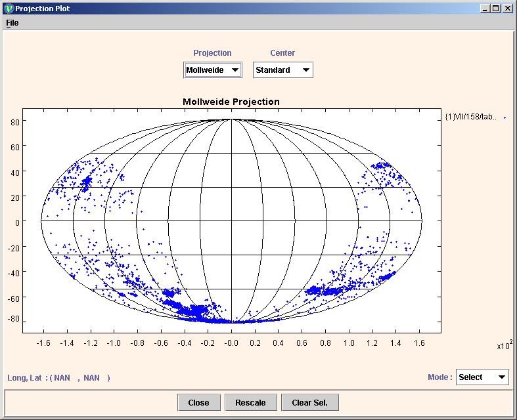This screenshot has height=420, width=517.
Task: Open the File menu
Action: 12,23
